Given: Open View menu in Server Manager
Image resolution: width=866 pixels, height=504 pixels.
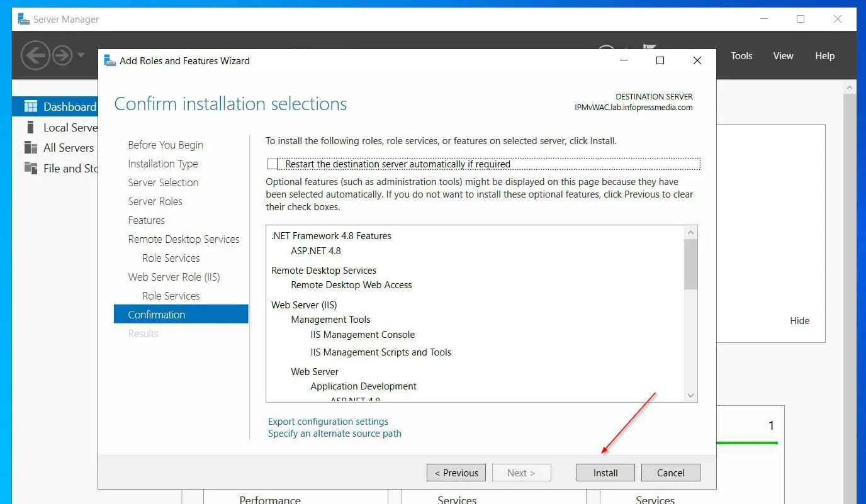Looking at the screenshot, I should point(783,55).
